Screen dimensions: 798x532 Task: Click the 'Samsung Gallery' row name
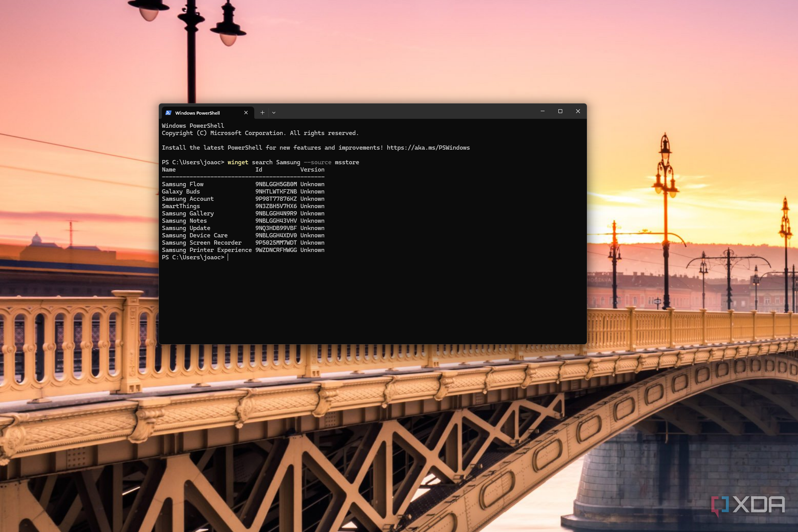point(188,213)
